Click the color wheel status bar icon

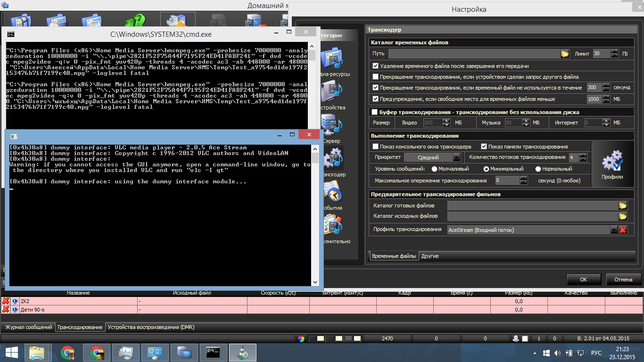pos(302,338)
